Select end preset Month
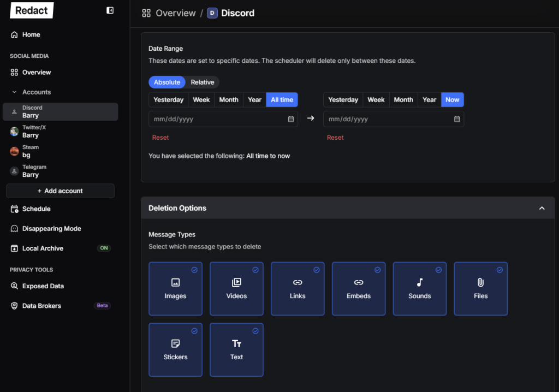The height and width of the screenshot is (392, 559). 403,100
